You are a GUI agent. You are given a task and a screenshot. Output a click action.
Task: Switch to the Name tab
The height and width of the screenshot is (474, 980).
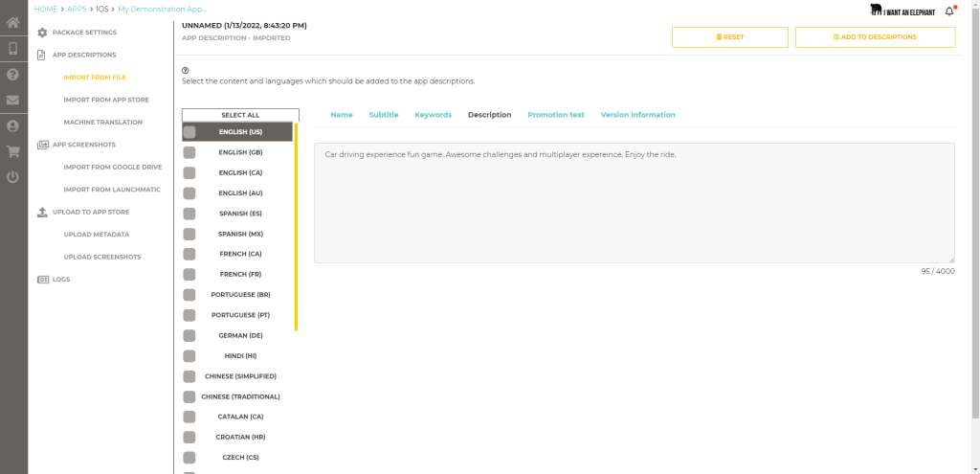pos(342,115)
